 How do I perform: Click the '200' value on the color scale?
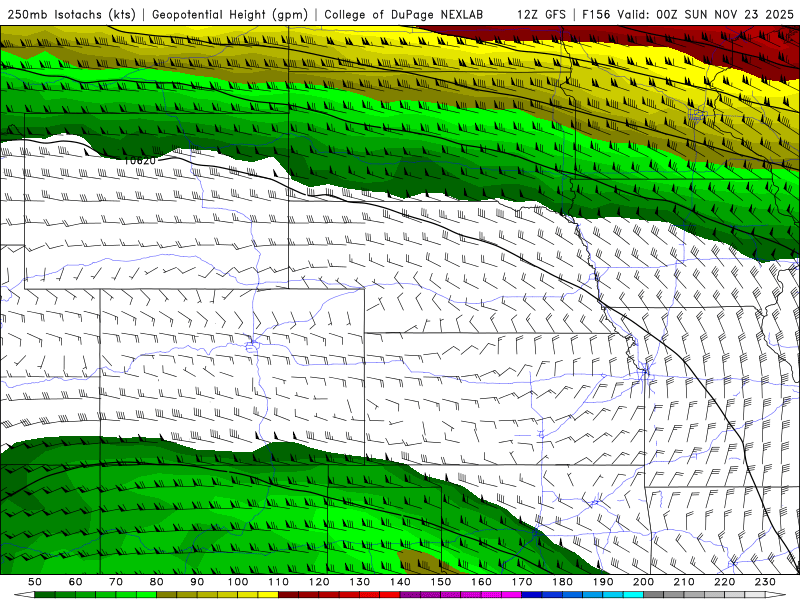[x=643, y=582]
